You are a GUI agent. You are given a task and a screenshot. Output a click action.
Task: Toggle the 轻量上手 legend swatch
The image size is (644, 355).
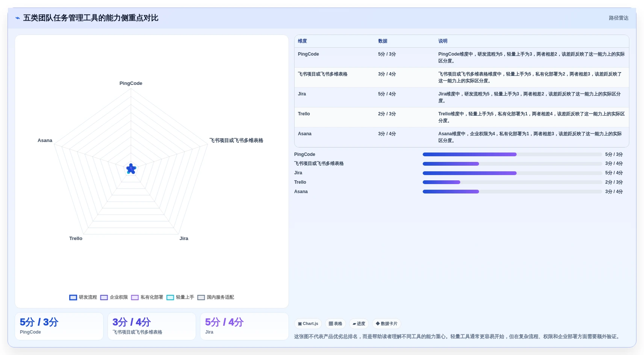pos(170,298)
